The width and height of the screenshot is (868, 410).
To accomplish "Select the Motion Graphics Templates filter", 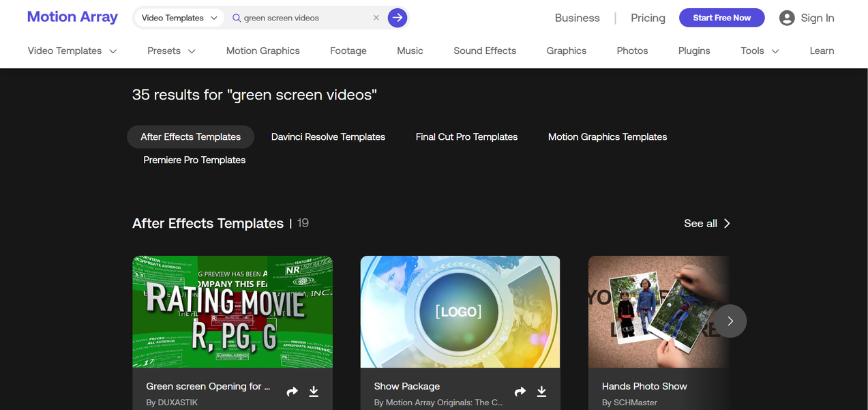I will click(608, 136).
